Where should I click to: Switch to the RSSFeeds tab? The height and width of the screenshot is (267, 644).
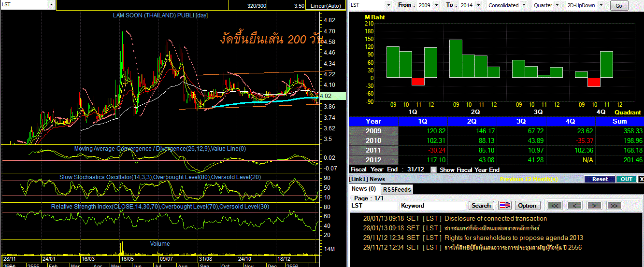tap(397, 190)
